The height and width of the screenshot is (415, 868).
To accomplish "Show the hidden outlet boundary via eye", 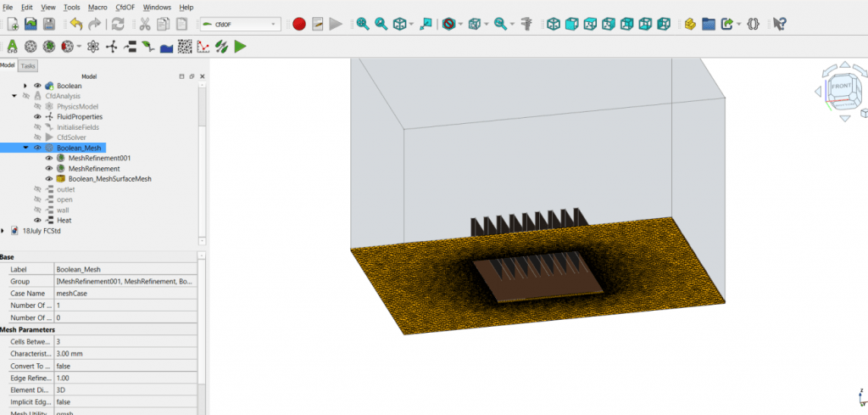I will point(37,189).
